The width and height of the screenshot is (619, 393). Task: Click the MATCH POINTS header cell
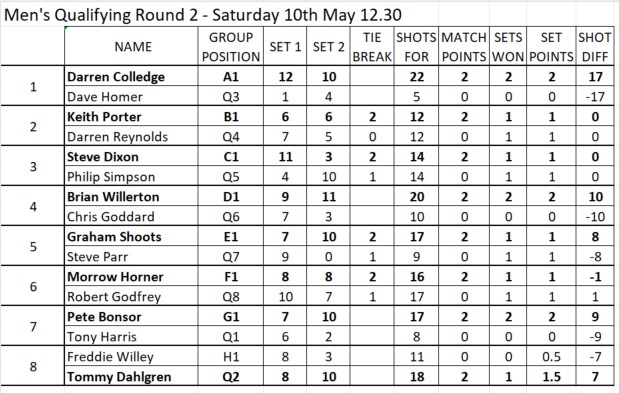click(464, 47)
